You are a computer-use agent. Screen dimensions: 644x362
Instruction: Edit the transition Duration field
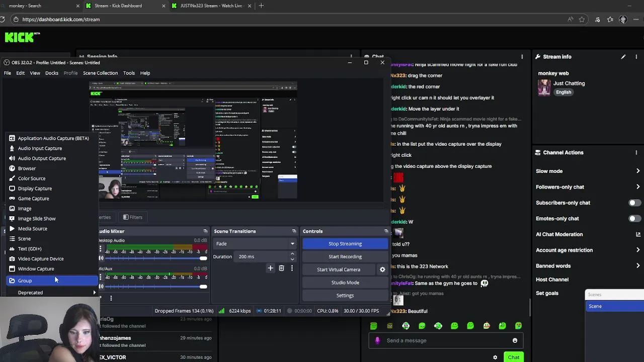click(x=262, y=256)
